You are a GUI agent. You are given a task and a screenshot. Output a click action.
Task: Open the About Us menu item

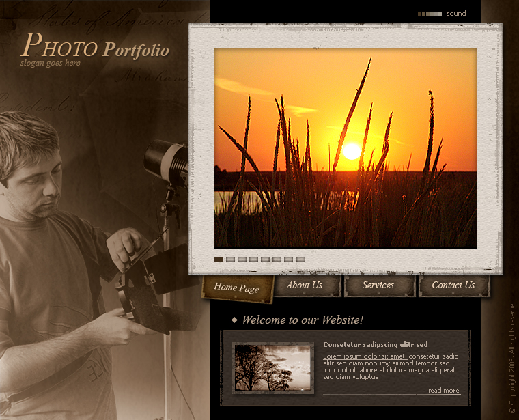pyautogui.click(x=307, y=285)
